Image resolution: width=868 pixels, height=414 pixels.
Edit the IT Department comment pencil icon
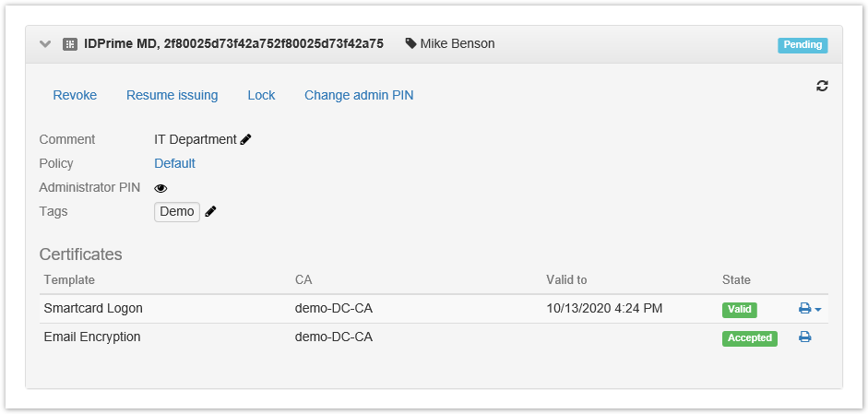pos(245,140)
